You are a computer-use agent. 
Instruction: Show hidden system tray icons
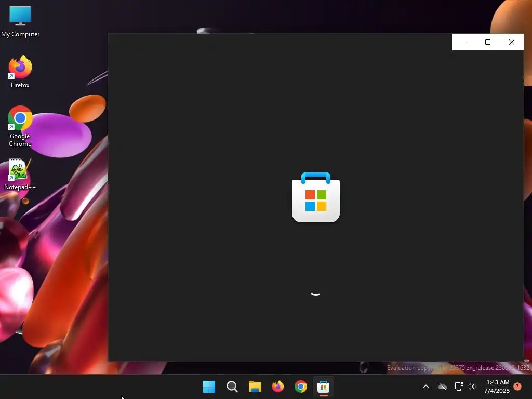pos(426,387)
